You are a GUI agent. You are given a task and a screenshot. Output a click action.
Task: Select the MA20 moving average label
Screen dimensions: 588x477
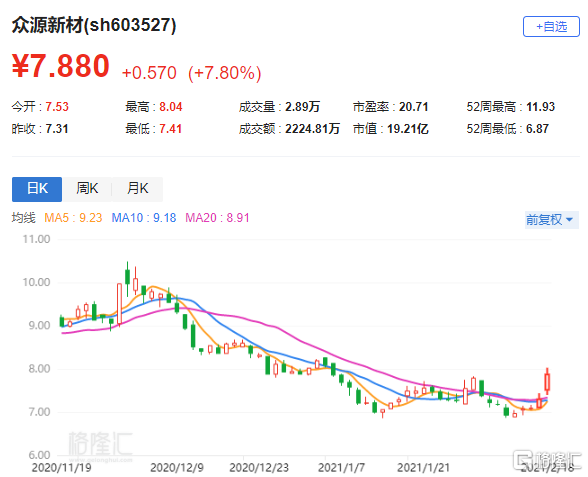click(x=217, y=218)
